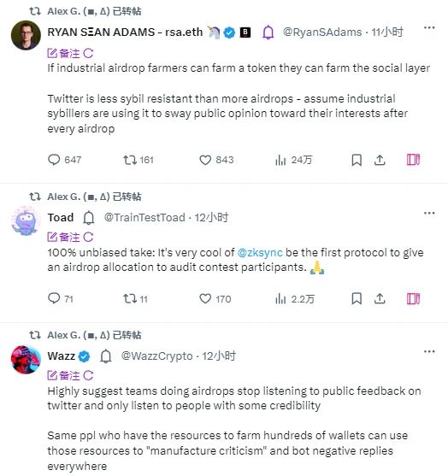Image resolution: width=448 pixels, height=476 pixels.
Task: Click the @zksync mention link
Action: [x=260, y=253]
